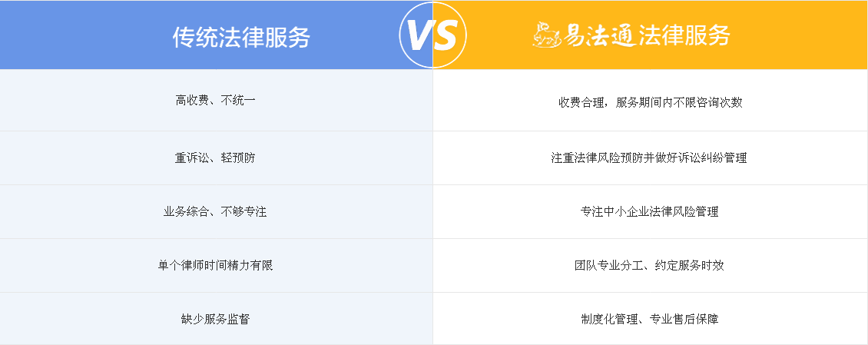Viewport: 868px width, 345px height.
Task: Select the 传统法律服务 header
Action: point(241,38)
